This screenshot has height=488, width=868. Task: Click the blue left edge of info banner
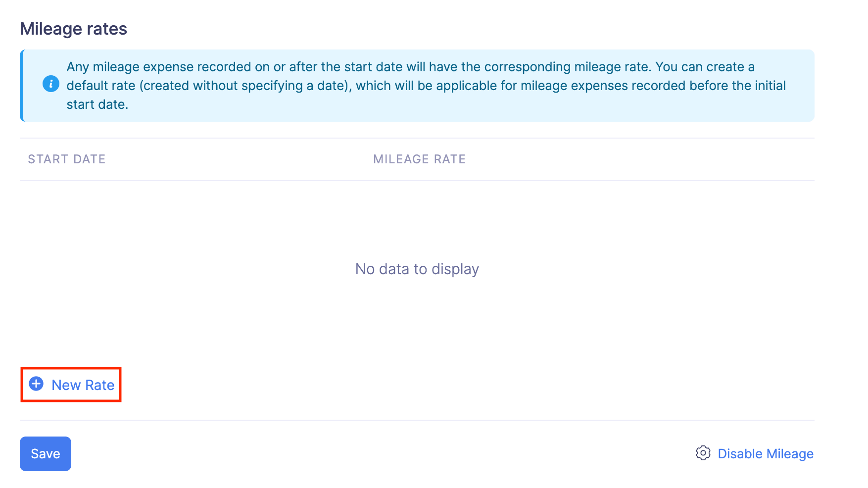[22, 86]
